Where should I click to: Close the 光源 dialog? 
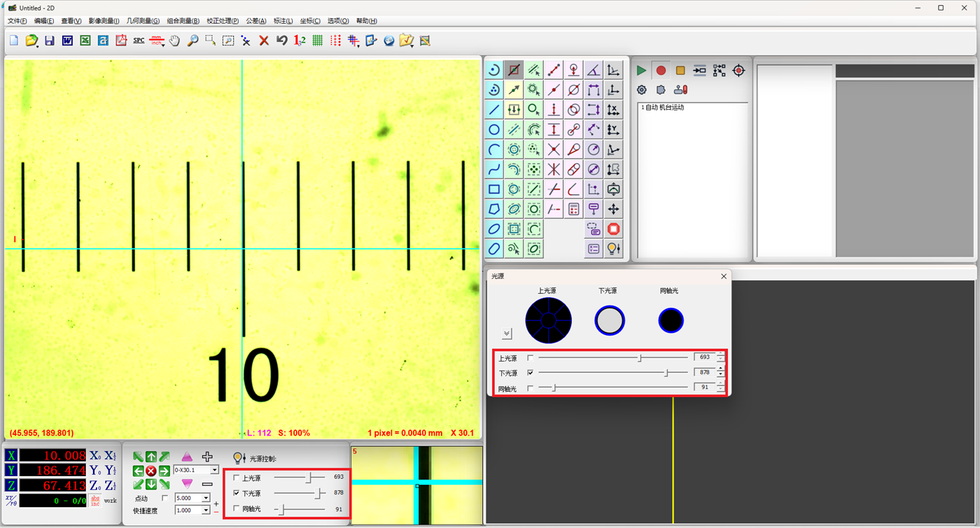point(724,276)
